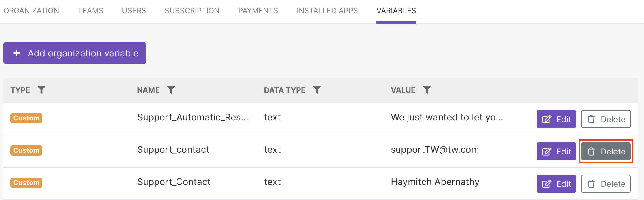Edit the Haymitch Abernathy variable
The height and width of the screenshot is (200, 644).
tap(556, 184)
